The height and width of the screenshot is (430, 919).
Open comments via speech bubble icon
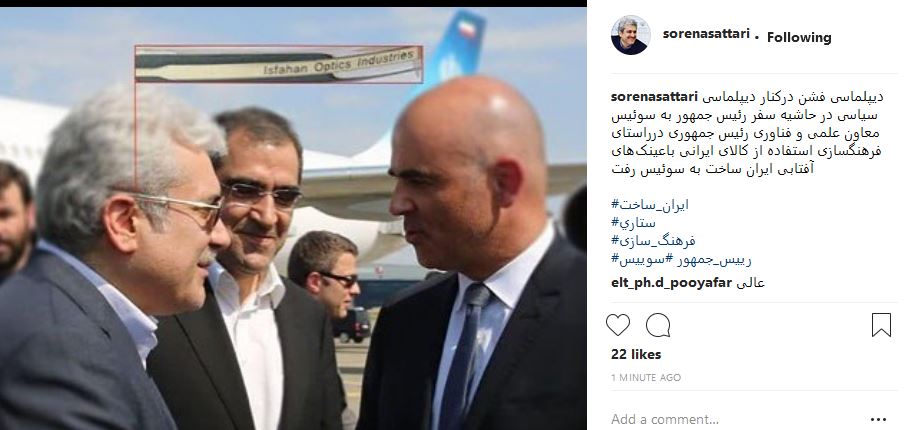658,325
